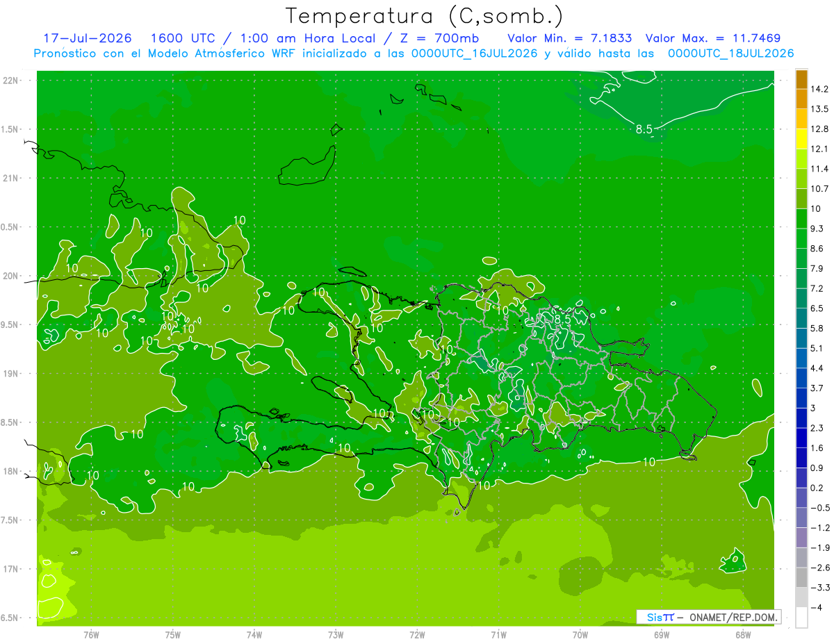Click the "14.2" colorbar scale value

pos(819,89)
